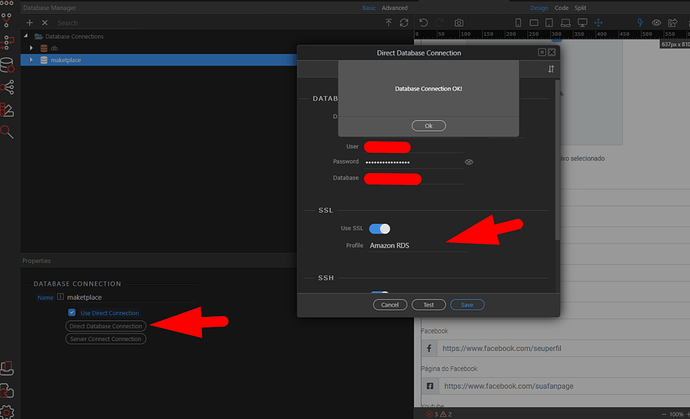Open the theme/design editor icon in left sidebar
Screen dimensions: 690x419
(7, 110)
